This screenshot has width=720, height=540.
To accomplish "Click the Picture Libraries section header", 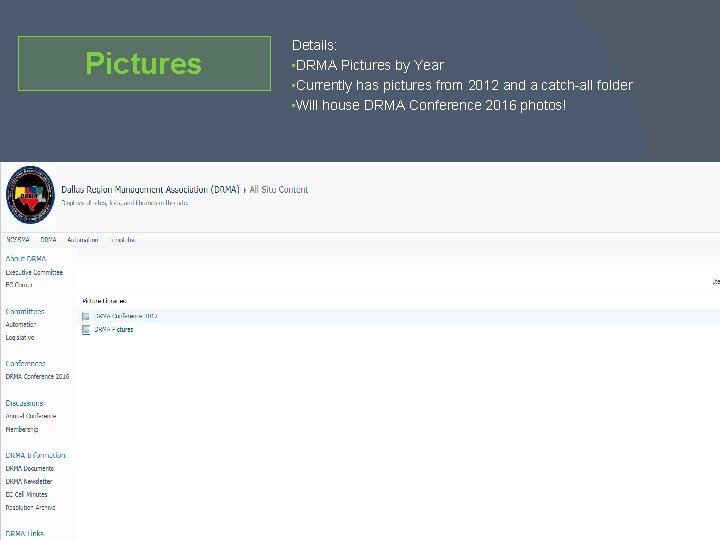I will click(104, 301).
